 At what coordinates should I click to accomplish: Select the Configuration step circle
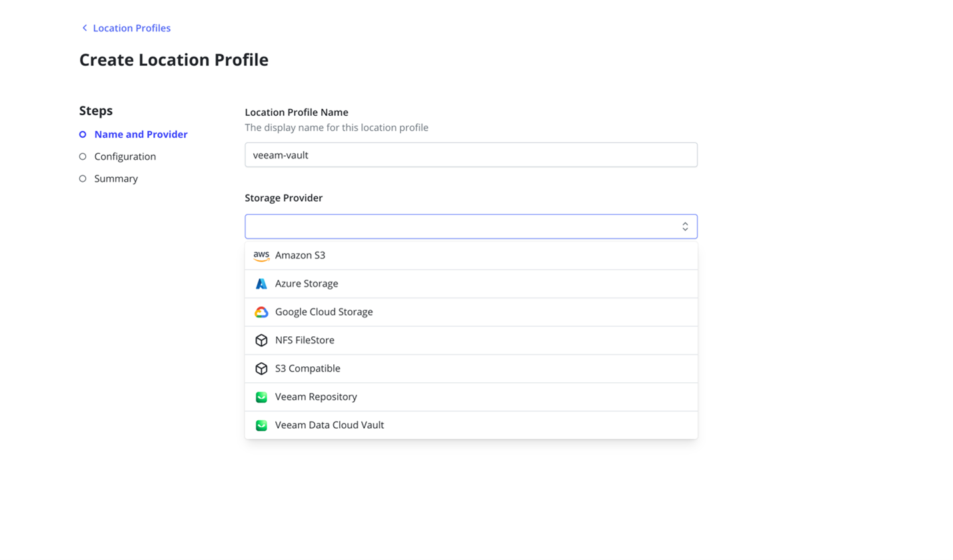coord(83,156)
